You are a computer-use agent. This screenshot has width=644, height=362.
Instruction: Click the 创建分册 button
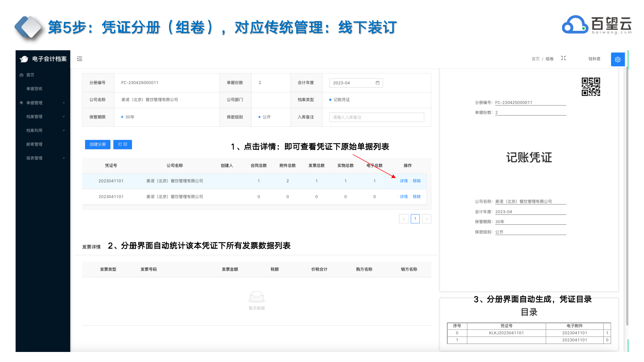[x=98, y=145]
